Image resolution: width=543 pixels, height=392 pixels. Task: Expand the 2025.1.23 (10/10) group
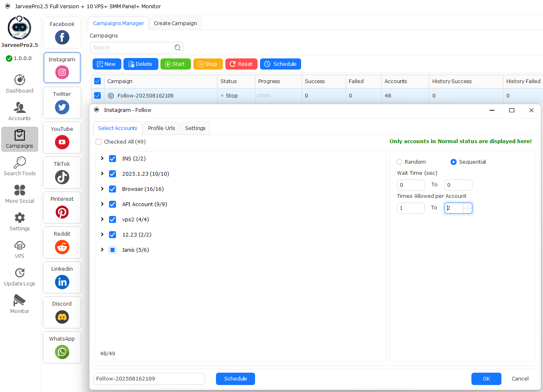tap(102, 174)
